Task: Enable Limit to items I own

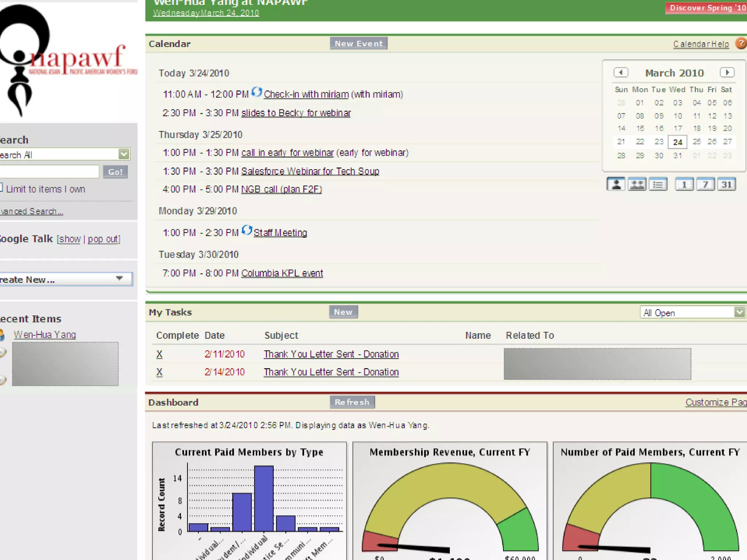Action: point(1,188)
